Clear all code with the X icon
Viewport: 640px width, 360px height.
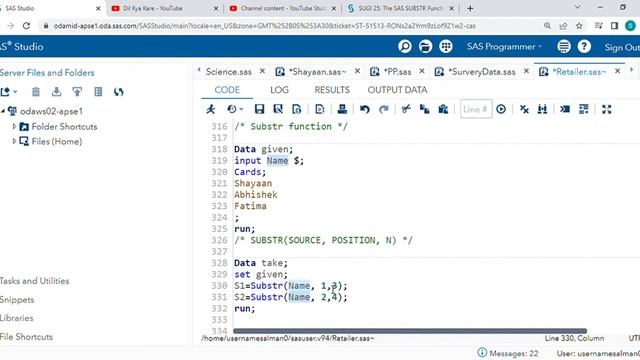pos(524,109)
